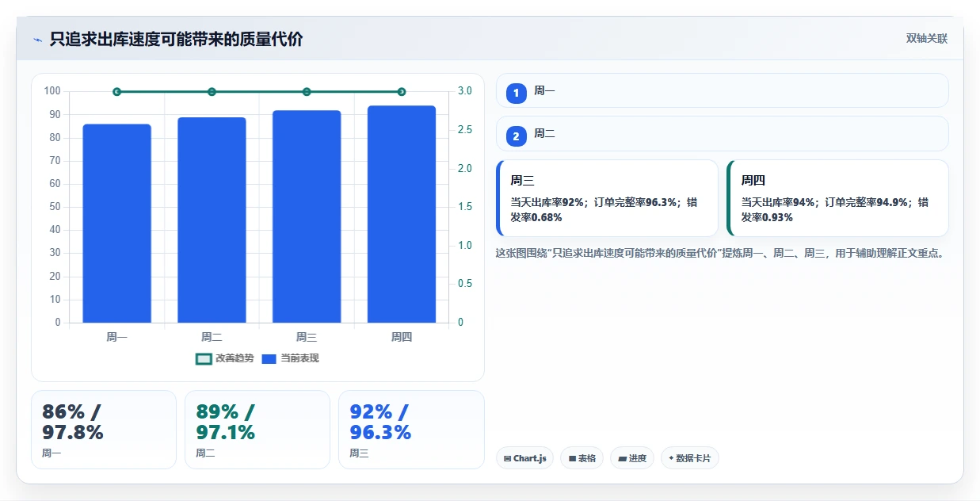This screenshot has width=980, height=501.
Task: Toggle the 改善趋势 legend item
Action: pyautogui.click(x=225, y=358)
